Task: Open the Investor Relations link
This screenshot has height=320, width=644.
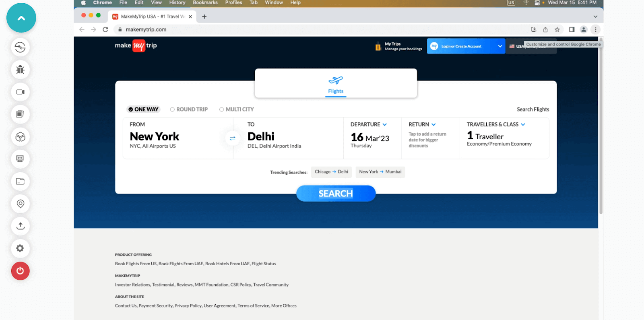Action: 132,285
